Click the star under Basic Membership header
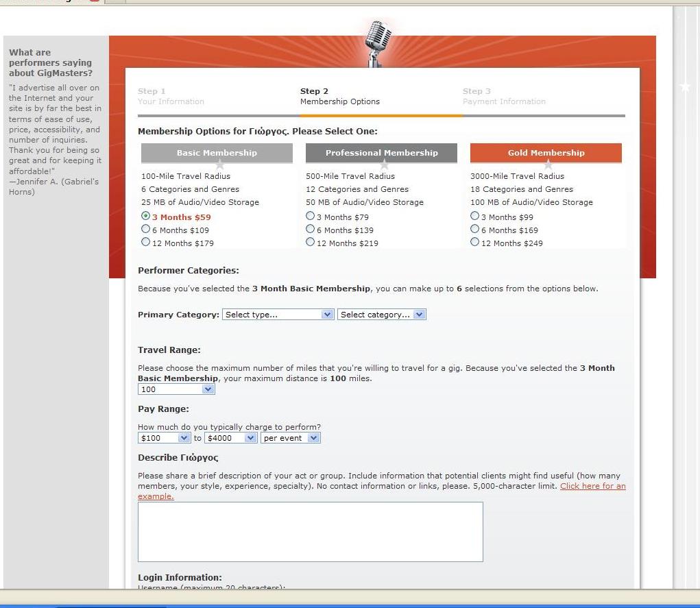The width and height of the screenshot is (700, 608). 219,165
